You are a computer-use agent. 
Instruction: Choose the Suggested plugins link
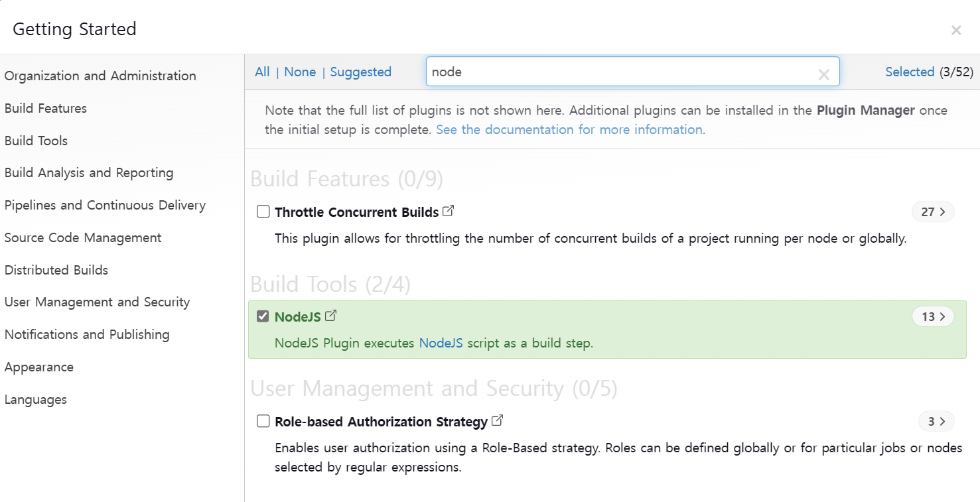360,72
